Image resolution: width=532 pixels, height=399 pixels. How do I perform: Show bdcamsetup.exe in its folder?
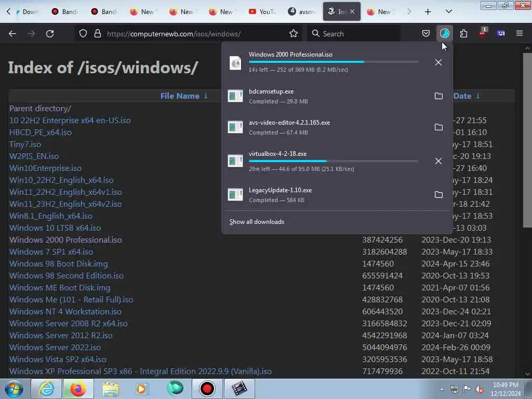coord(438,96)
